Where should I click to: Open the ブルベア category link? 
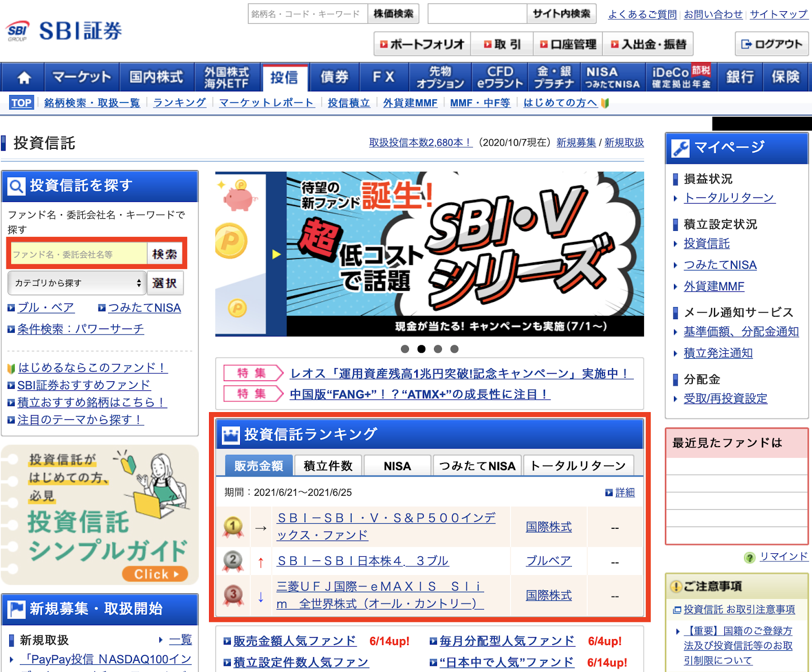click(x=549, y=561)
